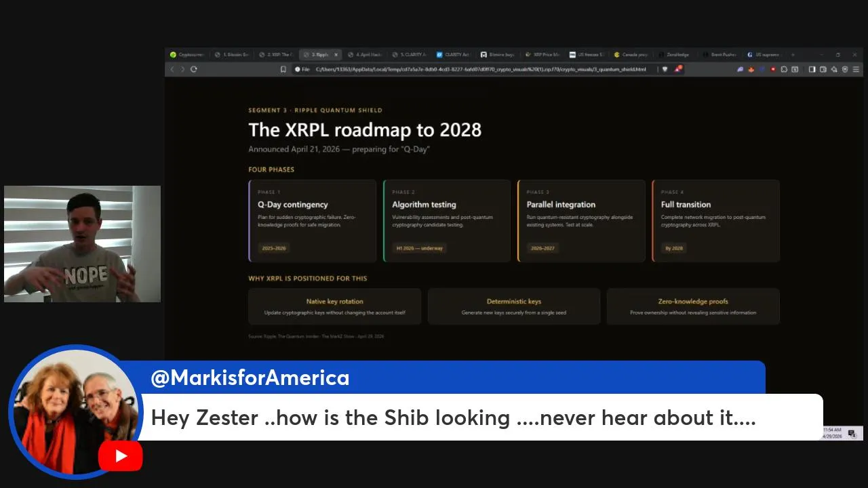
Task: Switch to the 'US freezes' tab
Action: click(x=587, y=55)
